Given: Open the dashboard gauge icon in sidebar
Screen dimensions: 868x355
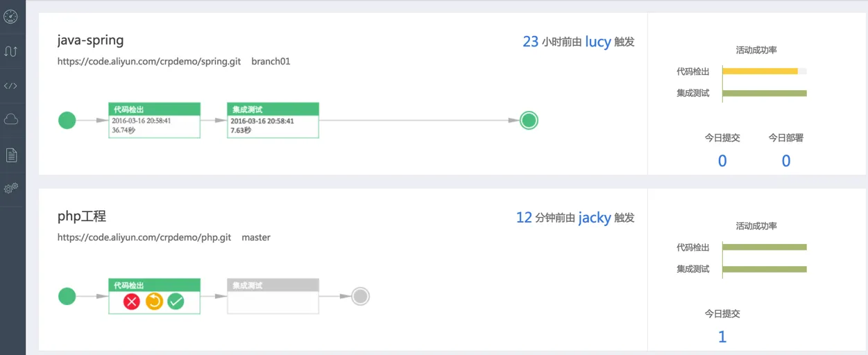Looking at the screenshot, I should coord(10,16).
